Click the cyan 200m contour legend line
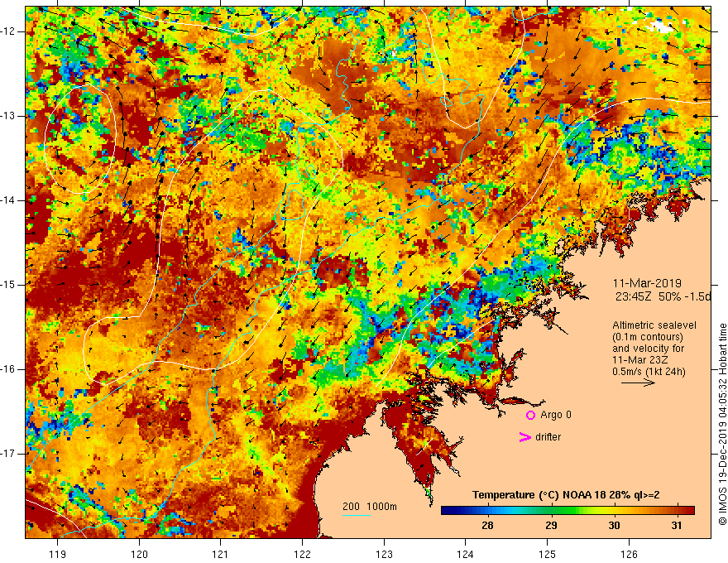The height and width of the screenshot is (563, 728). tap(357, 515)
